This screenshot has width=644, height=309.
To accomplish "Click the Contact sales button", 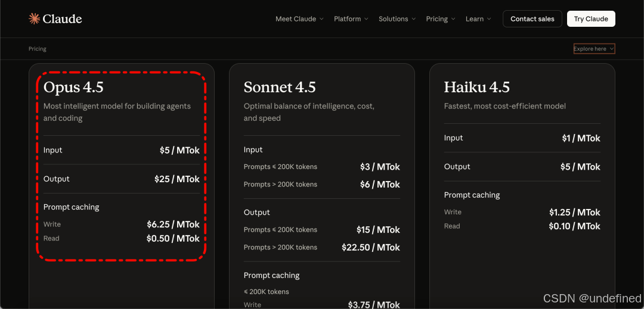I will click(x=532, y=19).
